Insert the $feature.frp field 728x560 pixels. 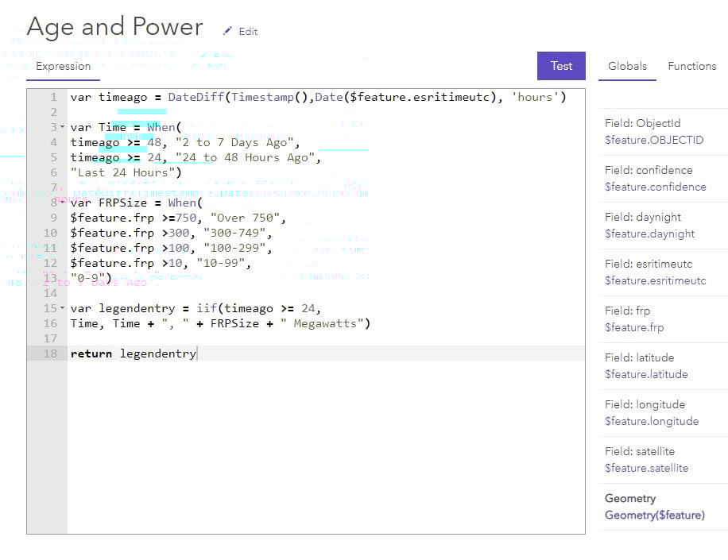634,328
